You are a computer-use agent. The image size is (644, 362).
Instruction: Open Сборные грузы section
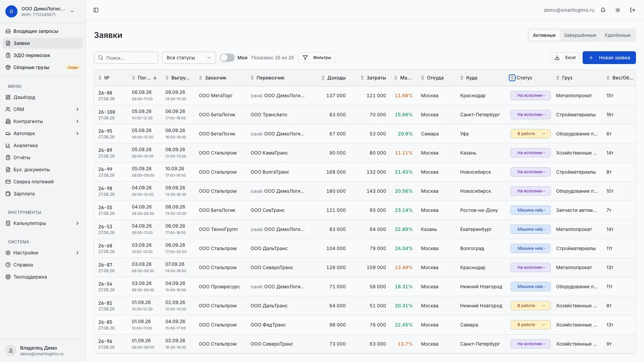click(43, 67)
